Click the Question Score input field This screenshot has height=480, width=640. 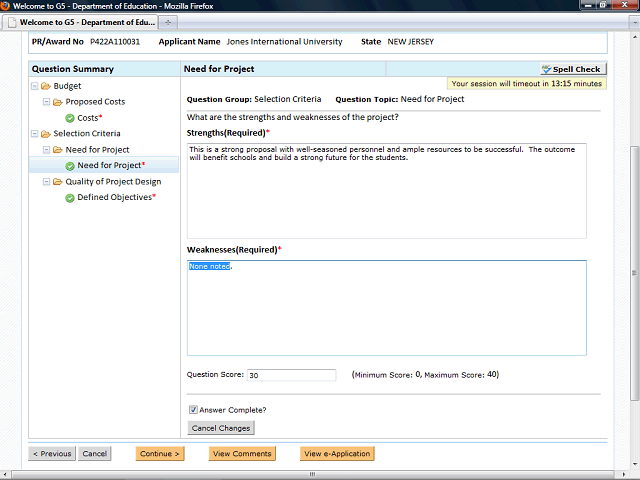pyautogui.click(x=291, y=375)
